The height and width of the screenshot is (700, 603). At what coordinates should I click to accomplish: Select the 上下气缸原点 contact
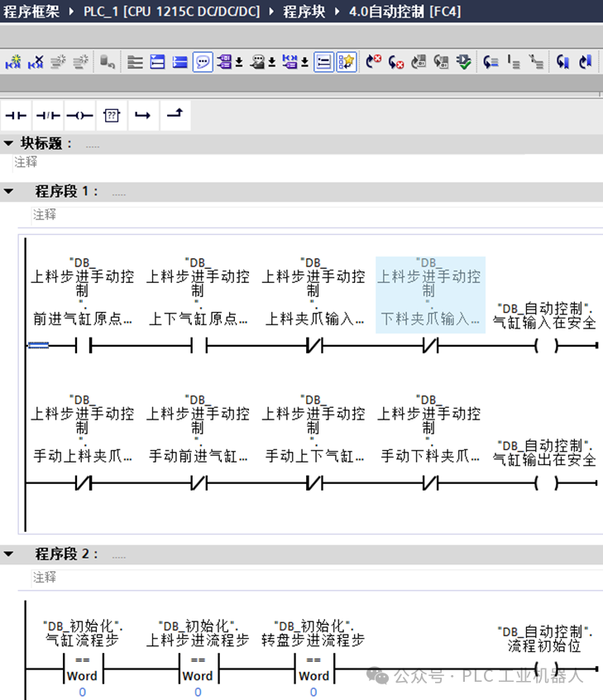point(199,346)
